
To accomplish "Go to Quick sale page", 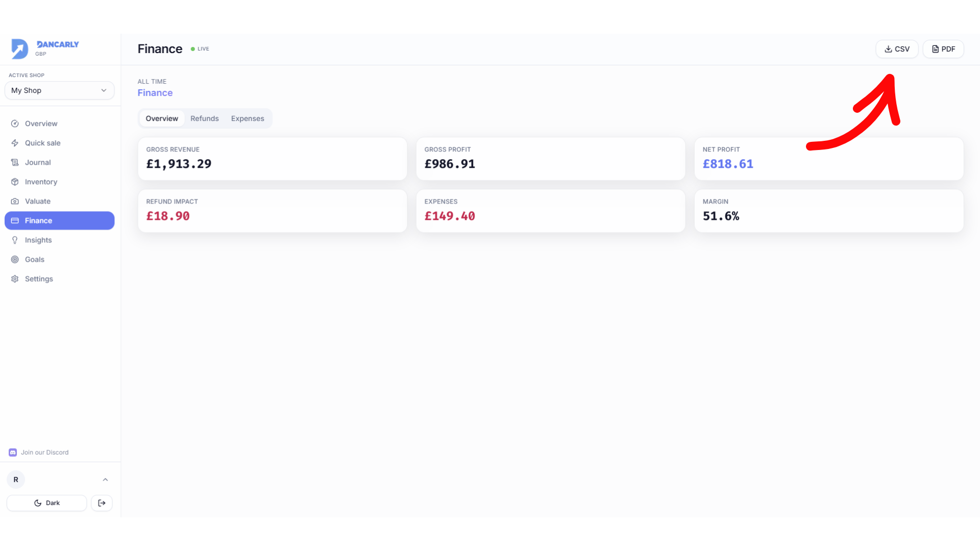I will click(x=59, y=143).
